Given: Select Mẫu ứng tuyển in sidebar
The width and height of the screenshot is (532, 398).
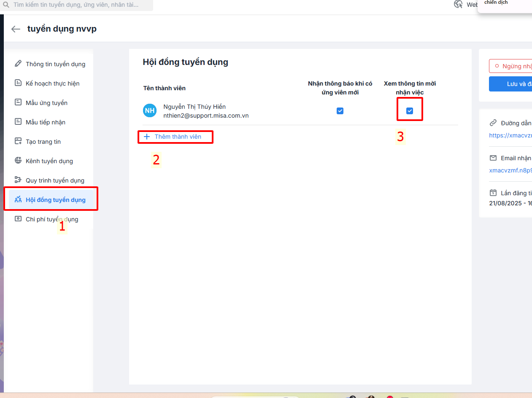Looking at the screenshot, I should tap(51, 103).
